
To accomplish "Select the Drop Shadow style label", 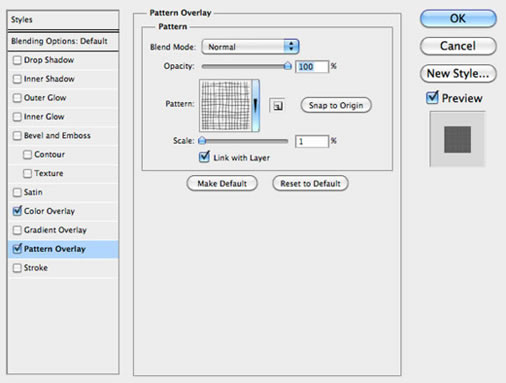I will pyautogui.click(x=49, y=60).
